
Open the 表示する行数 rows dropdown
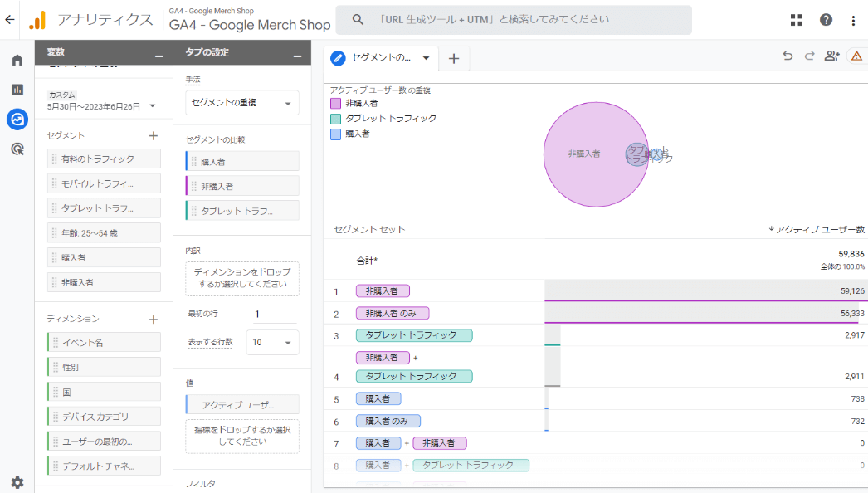coord(272,342)
